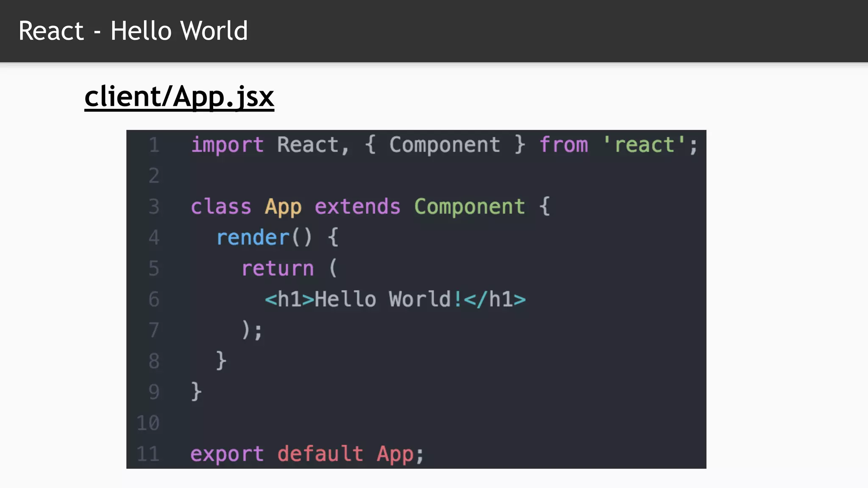Screen dimensions: 868x488
Task: Click the closing </h1> tag on line 6
Action: pyautogui.click(x=495, y=299)
